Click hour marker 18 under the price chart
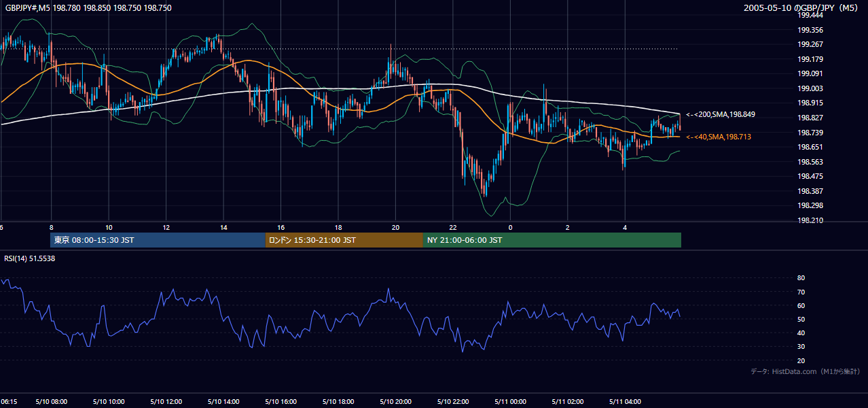This screenshot has width=868, height=408. (x=338, y=228)
